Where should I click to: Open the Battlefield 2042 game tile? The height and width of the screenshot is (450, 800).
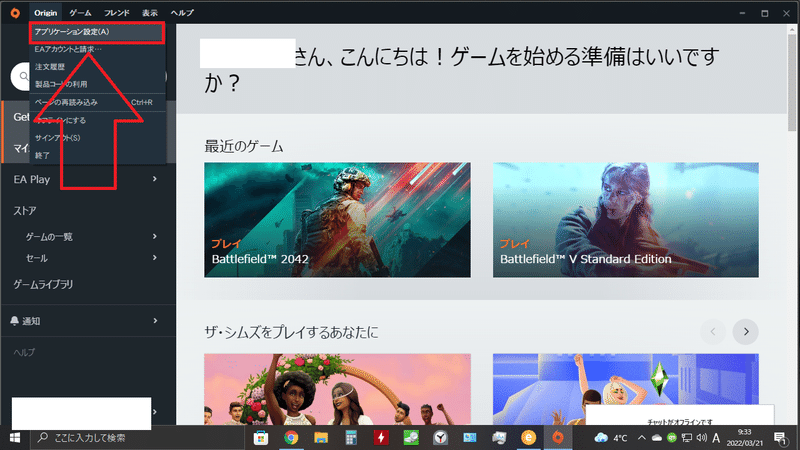[x=337, y=220]
